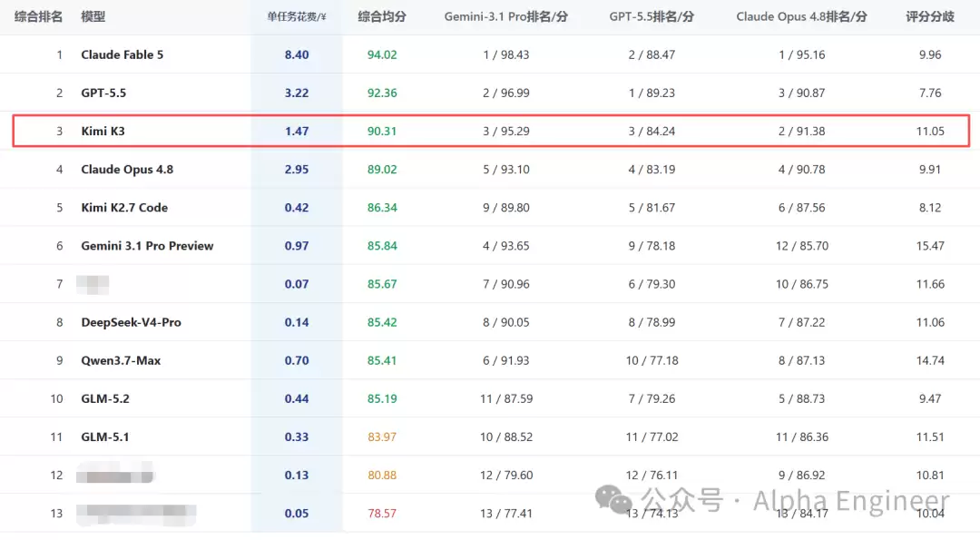
Task: Click the 1 / 95.16 Claude Opus cell
Action: [x=801, y=55]
